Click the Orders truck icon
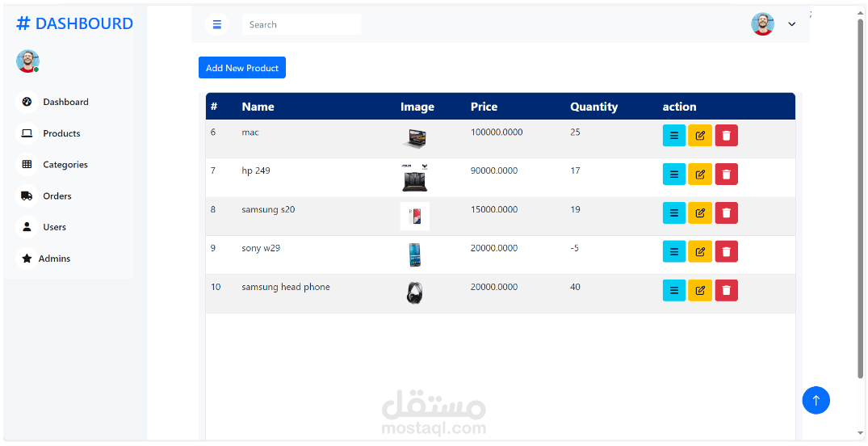 pyautogui.click(x=27, y=196)
